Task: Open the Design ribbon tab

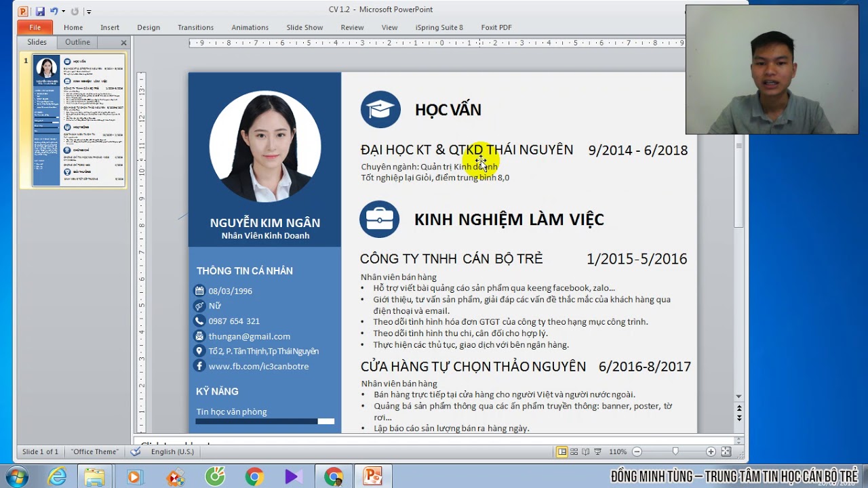Action: click(149, 27)
